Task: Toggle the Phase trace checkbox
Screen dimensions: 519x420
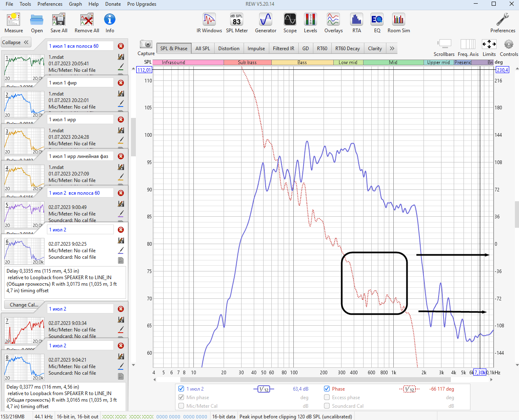Action: pos(327,389)
